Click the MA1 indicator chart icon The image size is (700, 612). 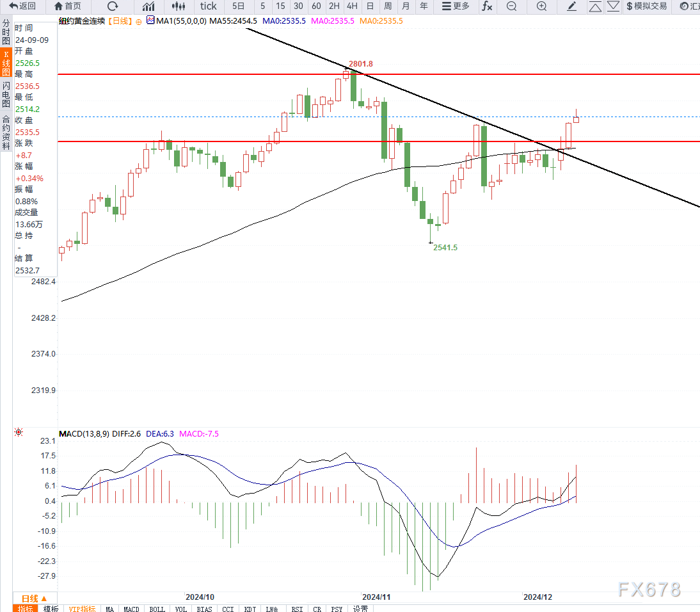tap(150, 20)
